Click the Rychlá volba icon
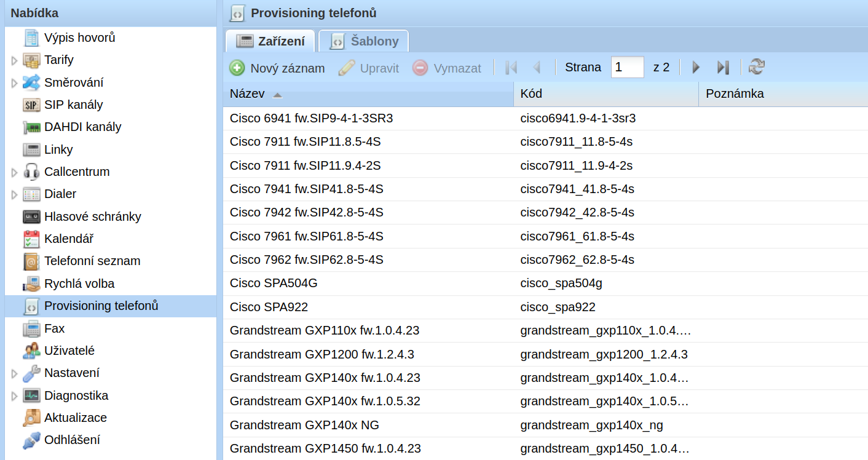The image size is (868, 460). click(31, 284)
